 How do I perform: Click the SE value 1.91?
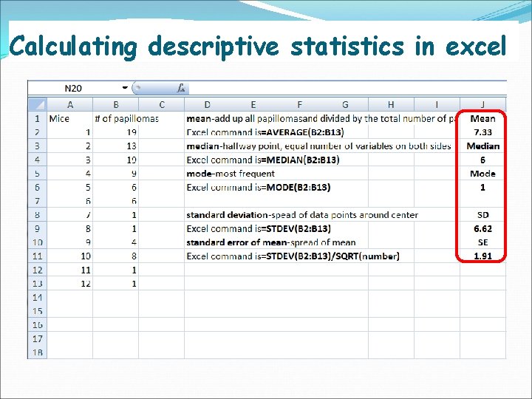[482, 256]
